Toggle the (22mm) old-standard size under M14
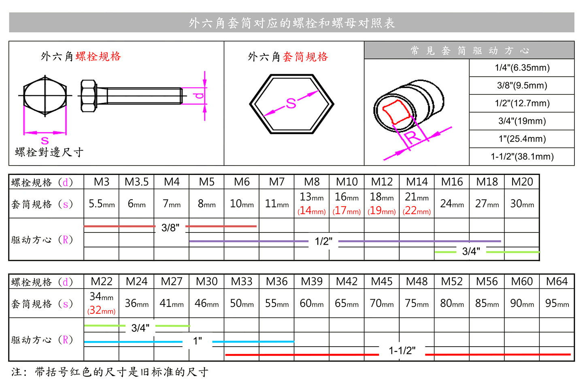 click(417, 211)
